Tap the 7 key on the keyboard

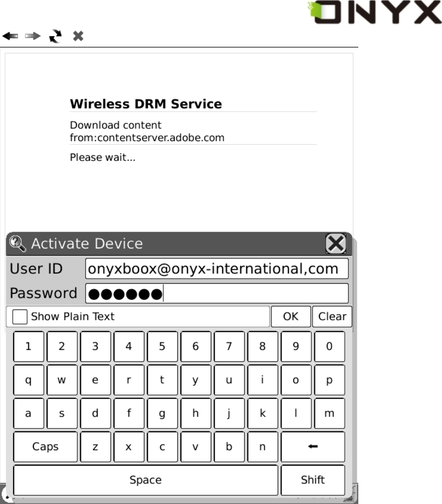[x=229, y=346]
